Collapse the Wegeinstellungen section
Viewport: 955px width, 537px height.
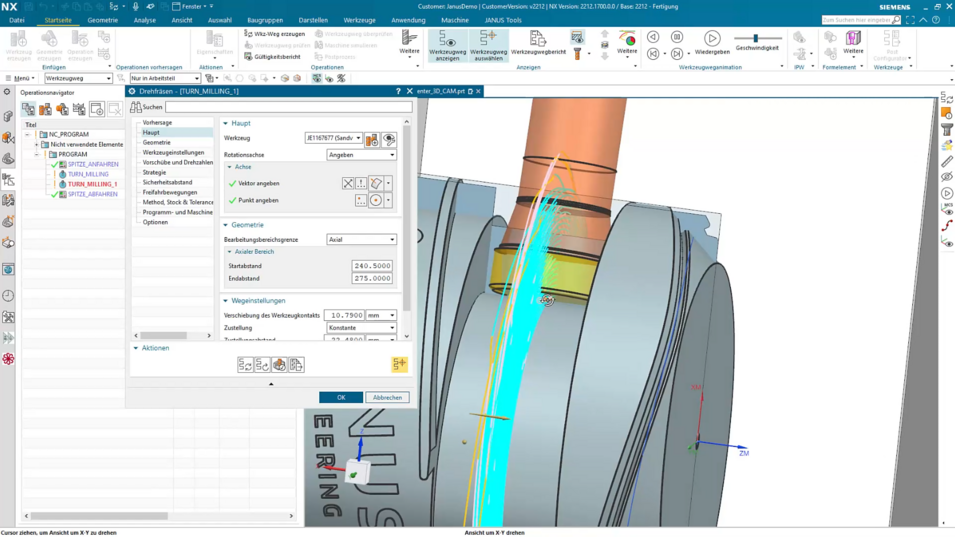pos(225,301)
